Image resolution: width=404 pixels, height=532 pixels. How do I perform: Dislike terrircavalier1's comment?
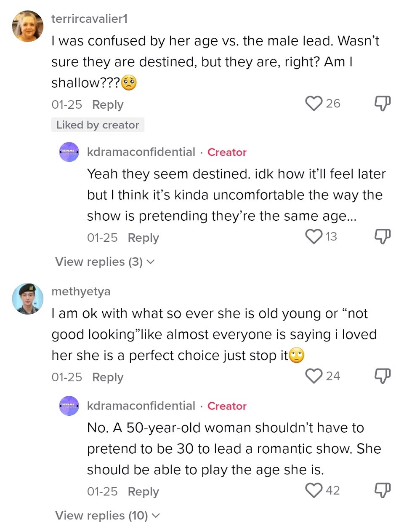(x=382, y=103)
